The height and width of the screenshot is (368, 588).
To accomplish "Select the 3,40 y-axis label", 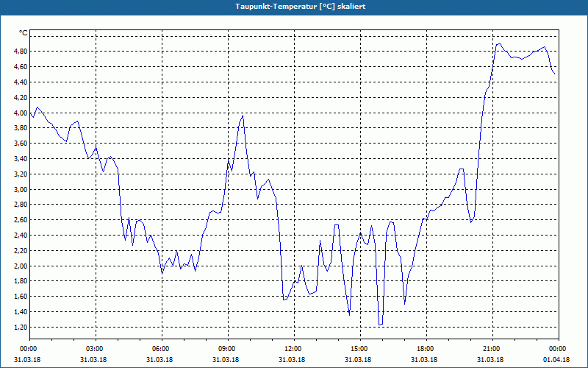I will [x=20, y=158].
